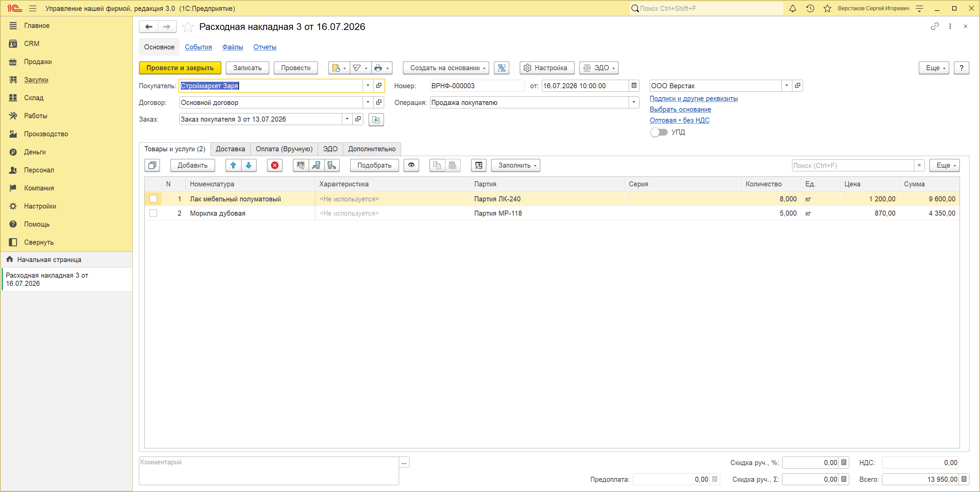Move selected row up
980x492 pixels.
tap(233, 165)
